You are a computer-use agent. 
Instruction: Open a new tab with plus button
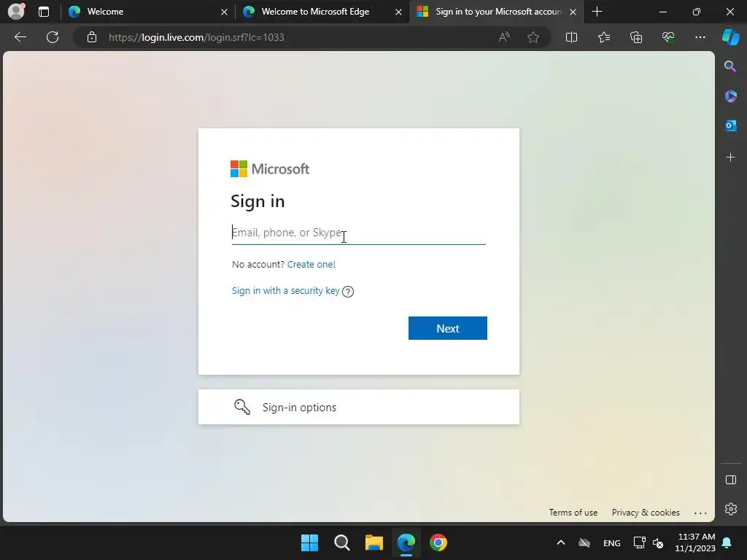pos(597,12)
